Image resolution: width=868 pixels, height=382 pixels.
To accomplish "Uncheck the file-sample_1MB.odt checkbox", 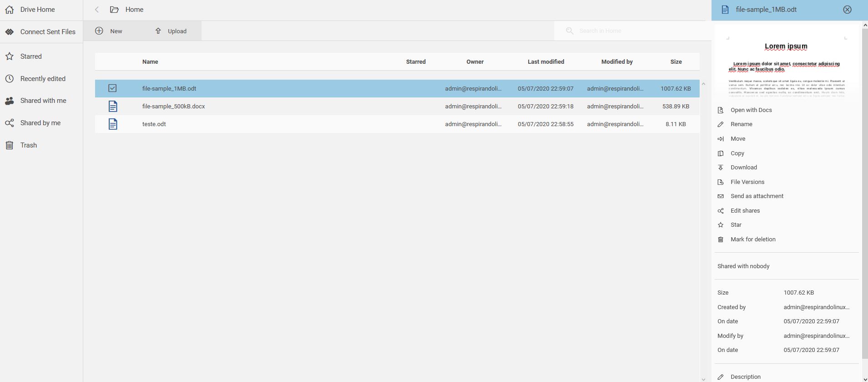I will 112,88.
